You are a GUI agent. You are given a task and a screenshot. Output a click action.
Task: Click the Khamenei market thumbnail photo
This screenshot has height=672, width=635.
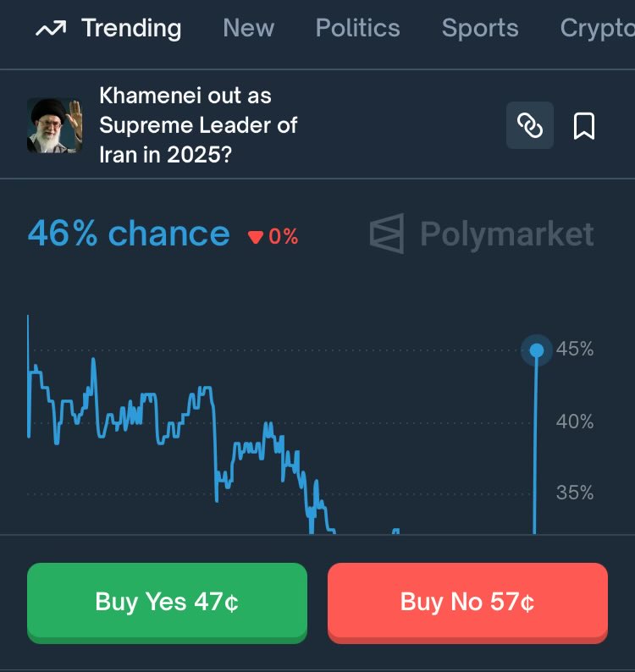click(x=55, y=125)
